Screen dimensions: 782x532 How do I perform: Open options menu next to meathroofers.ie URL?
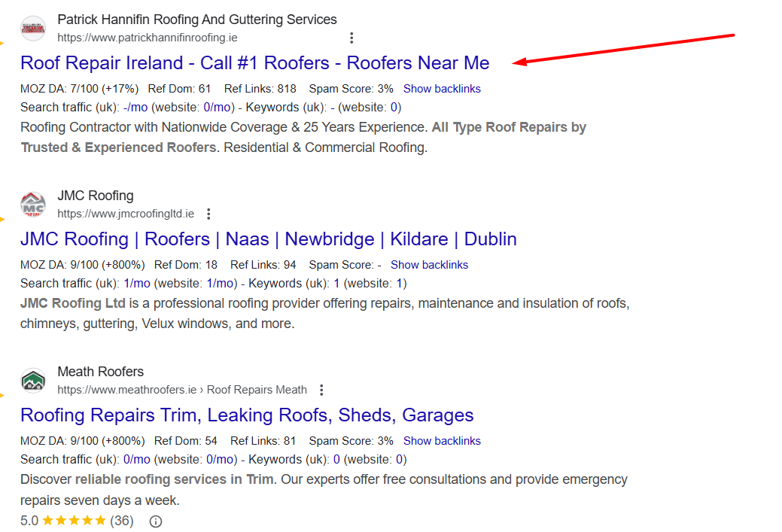pos(321,390)
